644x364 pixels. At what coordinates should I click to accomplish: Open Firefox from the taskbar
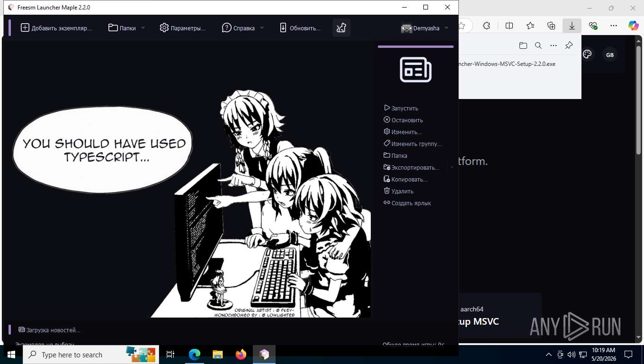pyautogui.click(x=241, y=355)
